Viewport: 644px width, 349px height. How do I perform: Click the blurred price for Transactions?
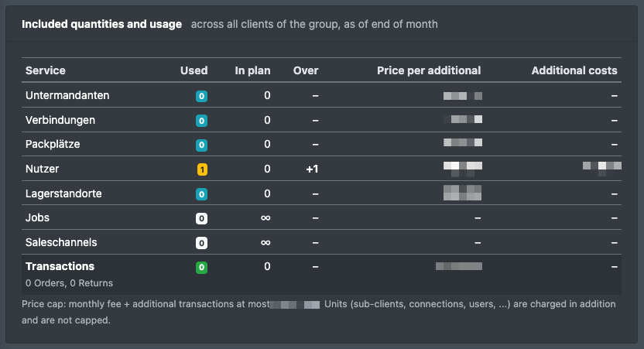459,266
